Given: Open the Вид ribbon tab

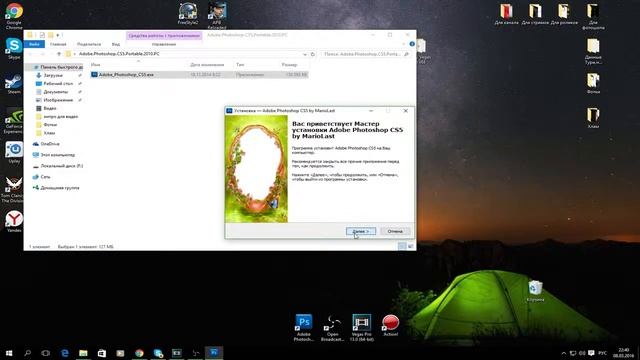Looking at the screenshot, I should point(116,44).
